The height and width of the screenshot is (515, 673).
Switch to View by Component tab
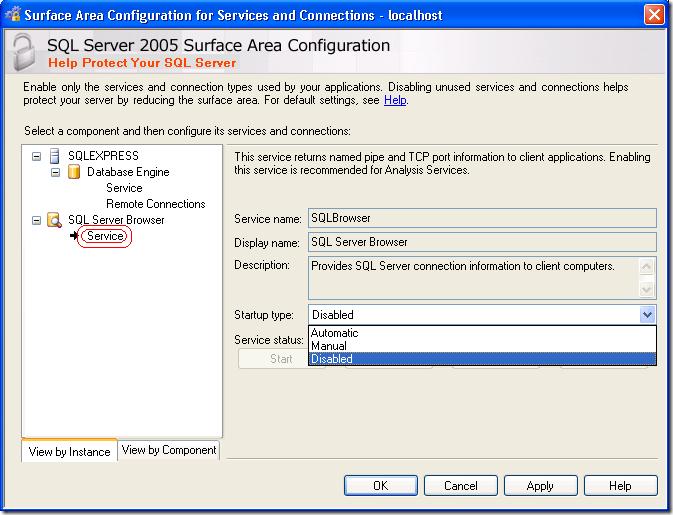[169, 450]
